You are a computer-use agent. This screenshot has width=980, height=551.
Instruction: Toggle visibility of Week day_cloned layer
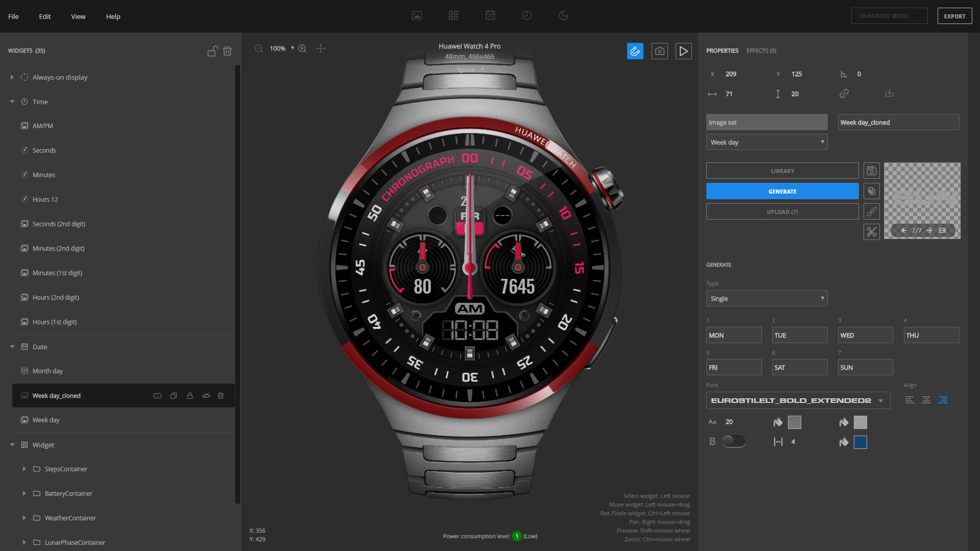(x=206, y=396)
